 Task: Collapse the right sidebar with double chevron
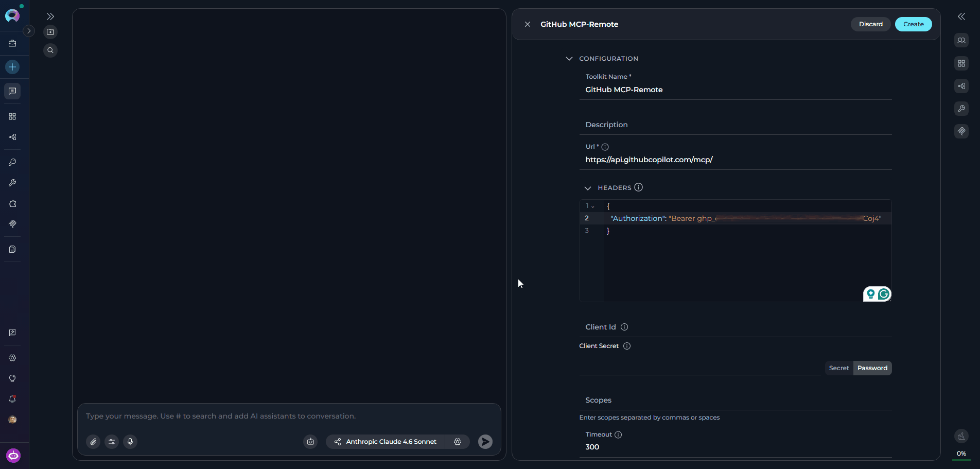pyautogui.click(x=961, y=16)
